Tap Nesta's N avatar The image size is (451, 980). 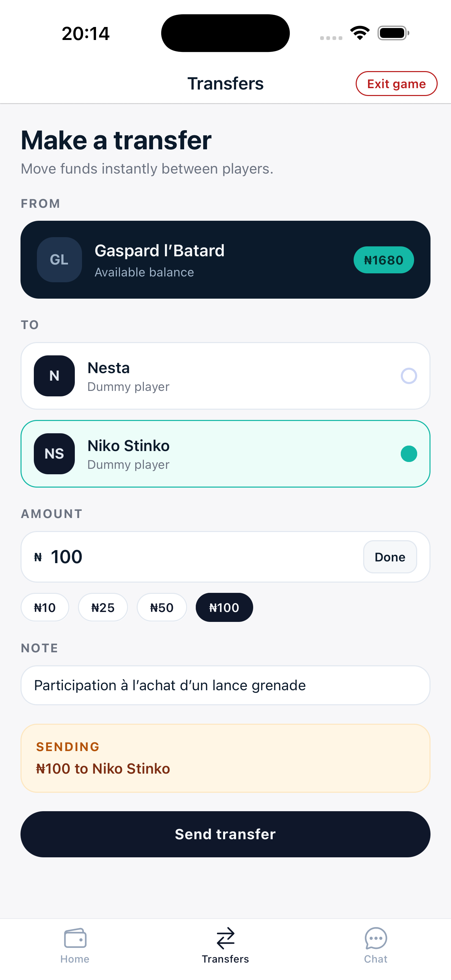[54, 376]
